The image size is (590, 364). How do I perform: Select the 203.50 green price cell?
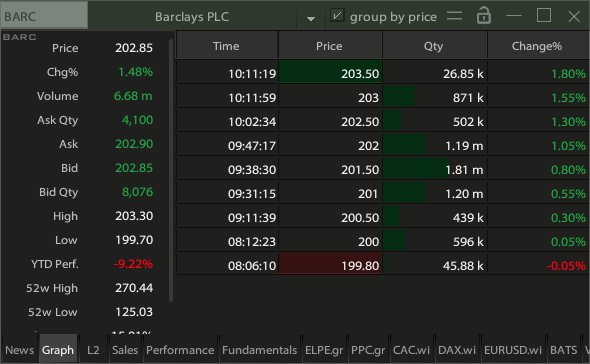point(330,73)
